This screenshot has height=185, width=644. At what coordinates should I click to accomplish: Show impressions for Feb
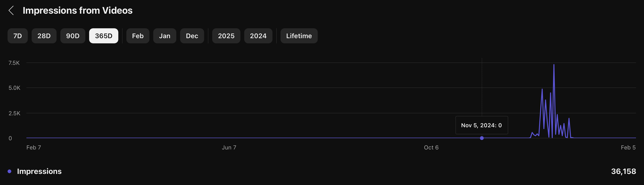(x=138, y=36)
